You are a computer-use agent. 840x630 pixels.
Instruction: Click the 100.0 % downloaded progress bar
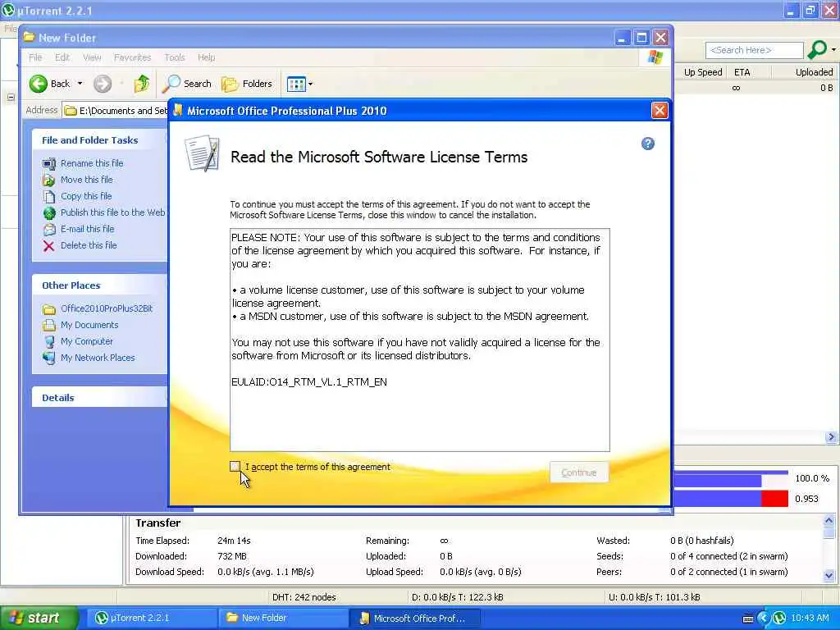click(x=731, y=478)
